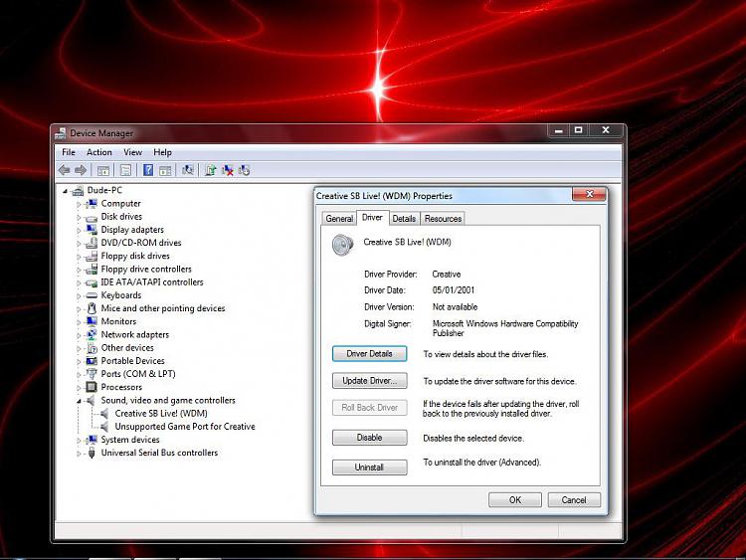The width and height of the screenshot is (746, 560).
Task: Expand the Network adapters category
Action: point(79,335)
